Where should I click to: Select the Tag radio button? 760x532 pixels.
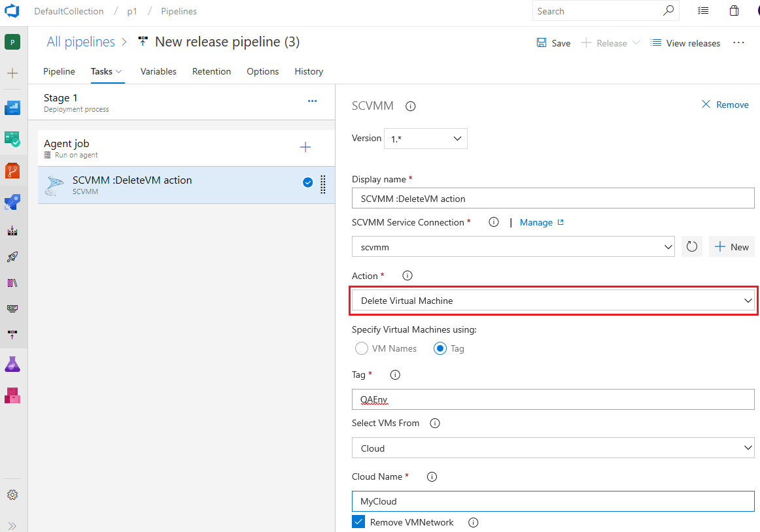[440, 348]
